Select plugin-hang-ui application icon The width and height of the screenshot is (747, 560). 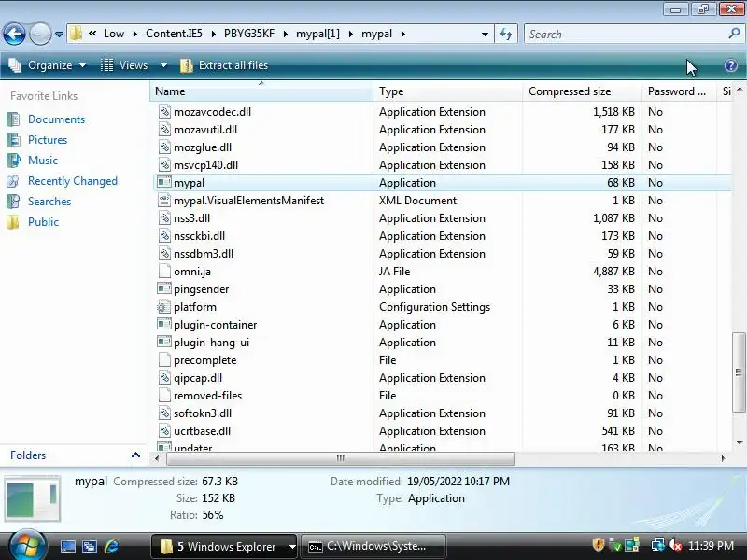[x=164, y=343]
